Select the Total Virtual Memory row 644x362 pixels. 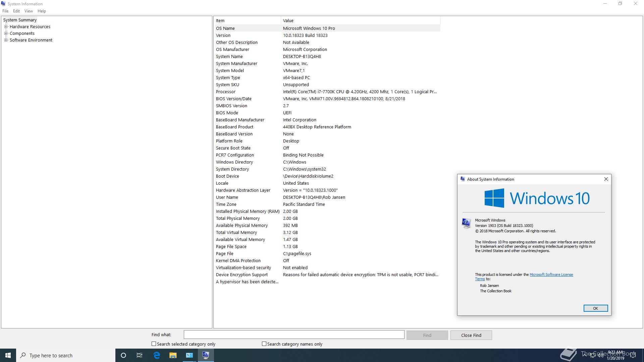[327, 232]
